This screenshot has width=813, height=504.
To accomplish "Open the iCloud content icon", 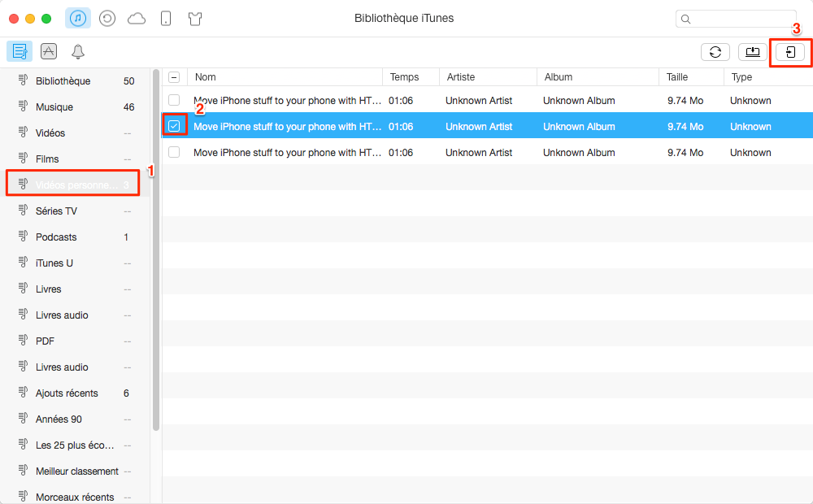I will [x=137, y=20].
